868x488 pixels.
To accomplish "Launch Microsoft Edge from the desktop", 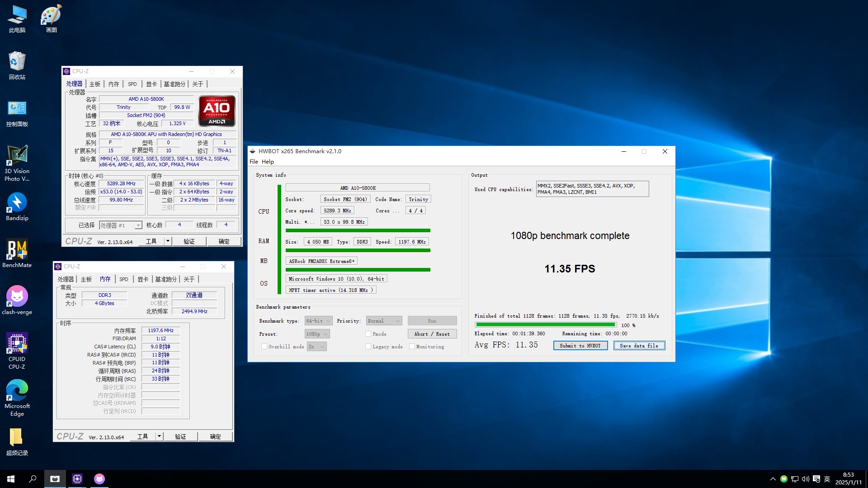I will click(17, 399).
